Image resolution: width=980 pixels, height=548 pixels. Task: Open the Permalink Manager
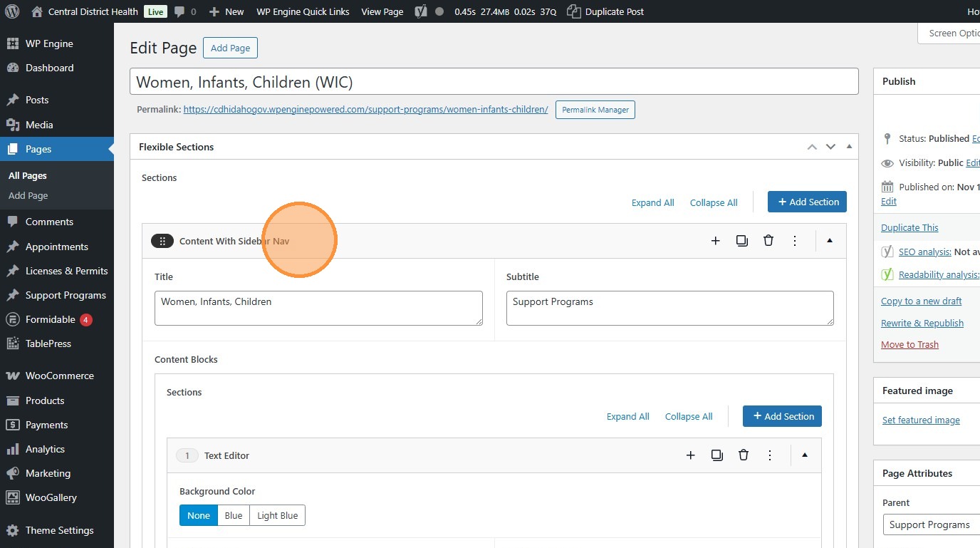tap(595, 110)
